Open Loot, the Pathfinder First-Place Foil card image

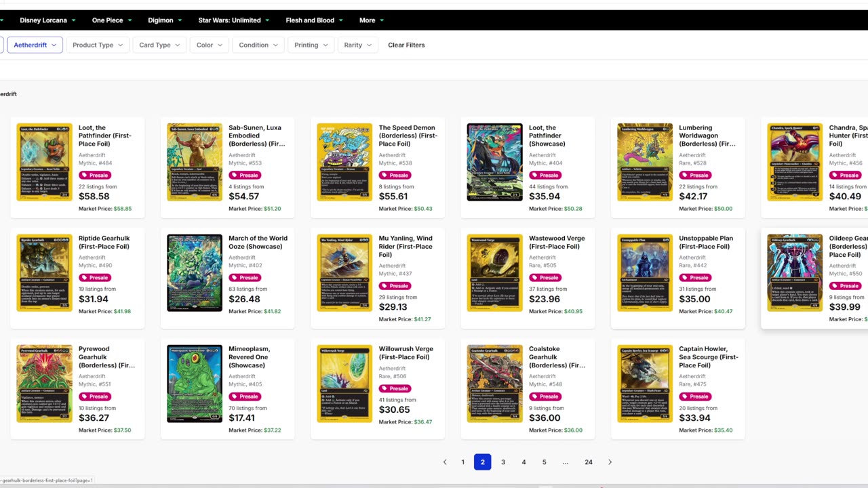coord(44,162)
